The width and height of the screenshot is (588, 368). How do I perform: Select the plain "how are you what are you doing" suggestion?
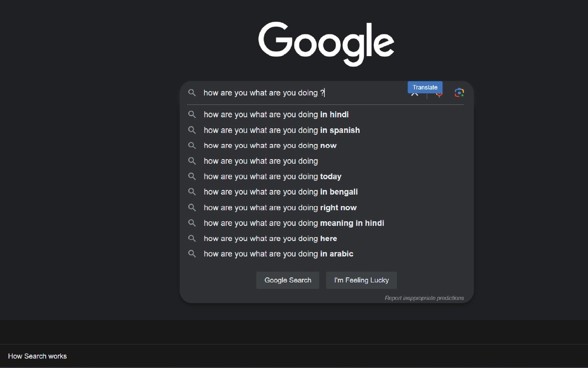pos(260,161)
